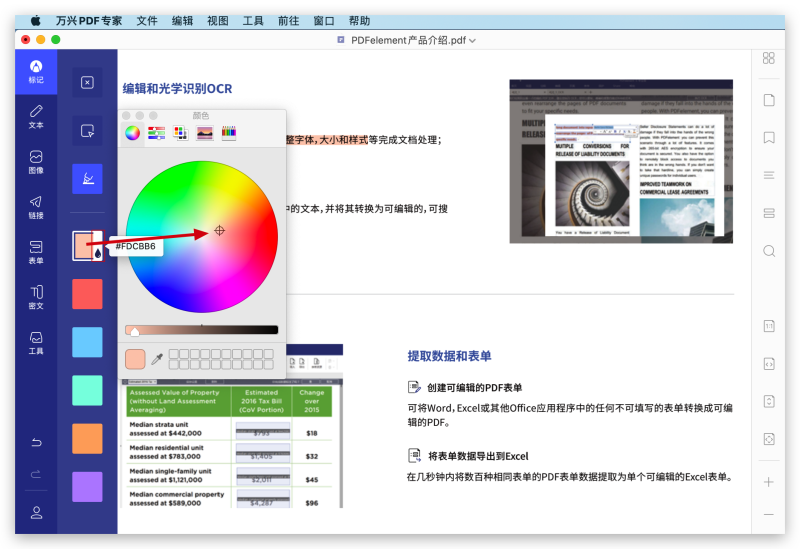Open the Apple menu

click(36, 20)
